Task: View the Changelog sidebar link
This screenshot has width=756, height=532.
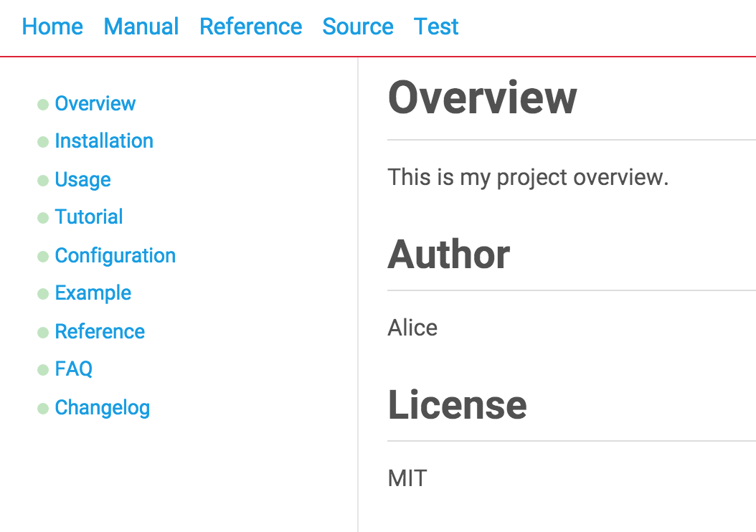Action: (102, 407)
